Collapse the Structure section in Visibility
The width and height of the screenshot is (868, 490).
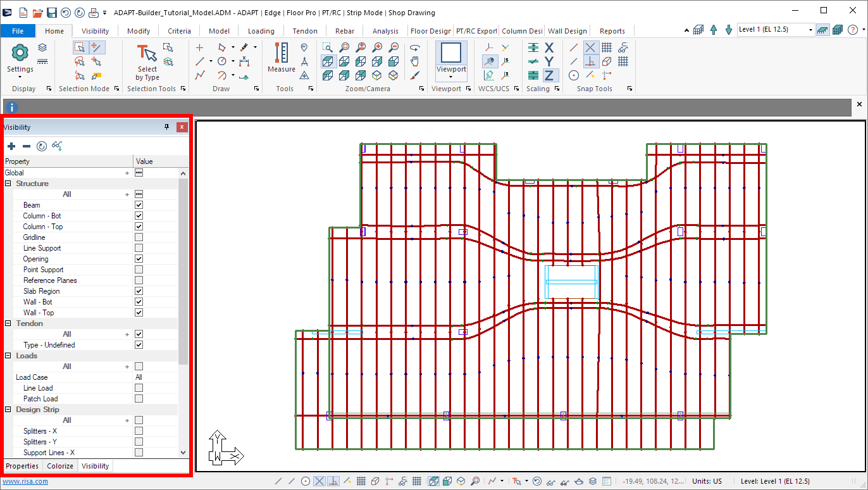click(x=8, y=184)
